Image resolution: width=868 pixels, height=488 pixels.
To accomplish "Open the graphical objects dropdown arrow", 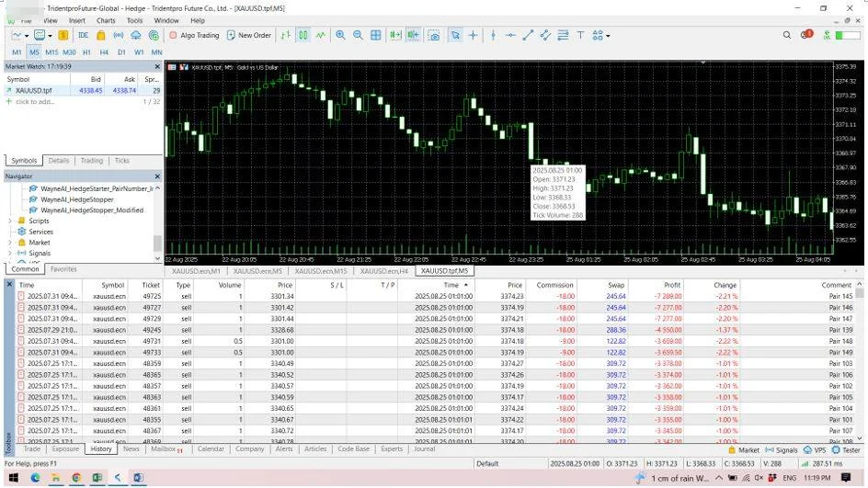I will pos(608,36).
